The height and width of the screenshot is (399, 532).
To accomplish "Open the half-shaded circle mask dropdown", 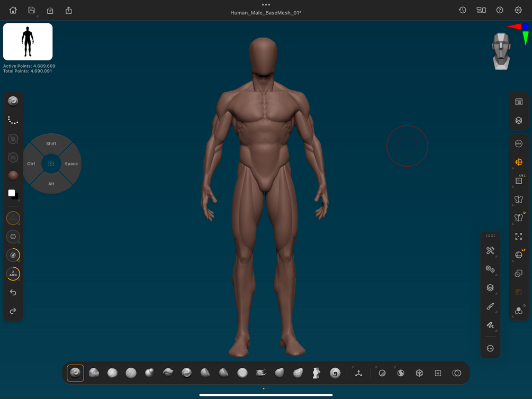I will click(x=382, y=373).
